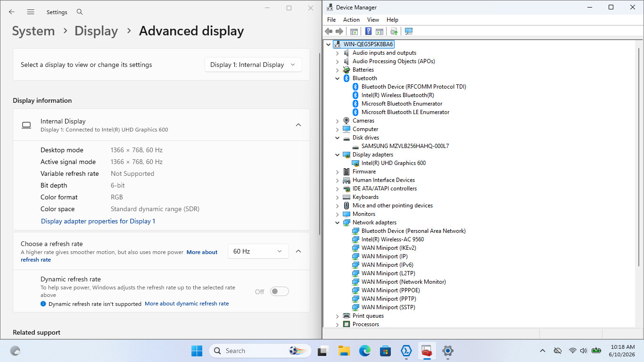
Task: Open the Action menu in Device Manager
Action: tap(351, 20)
